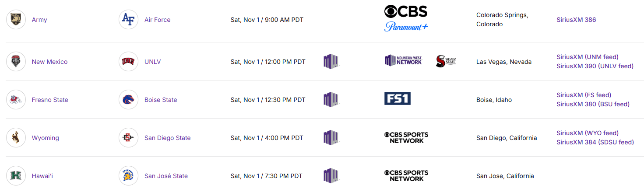Click the Air Force team logo
Screen dimensions: 644x189
tap(128, 20)
